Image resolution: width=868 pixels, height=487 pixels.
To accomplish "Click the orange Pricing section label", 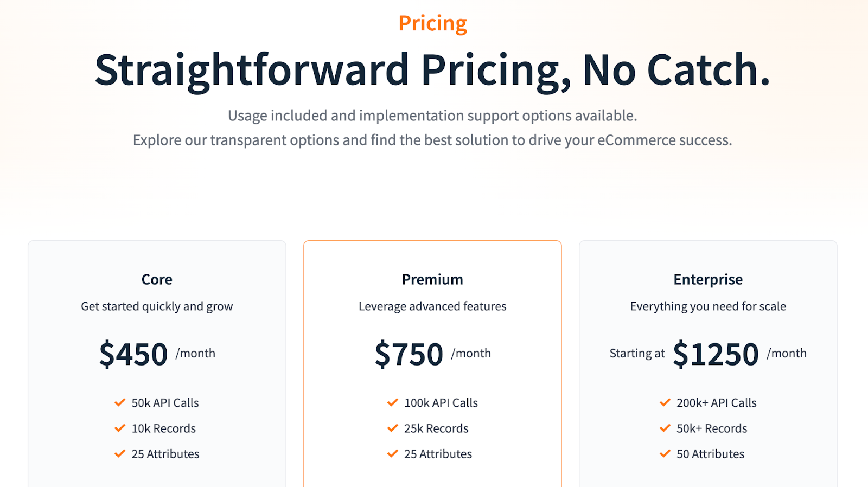I will [432, 23].
